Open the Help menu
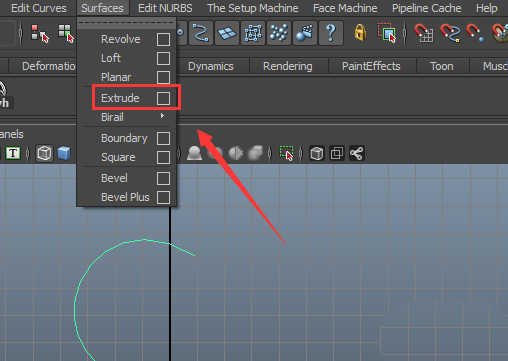The image size is (508, 361). coord(487,8)
